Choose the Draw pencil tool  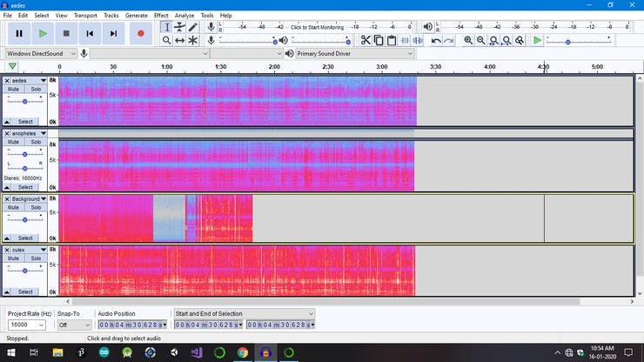pos(192,27)
